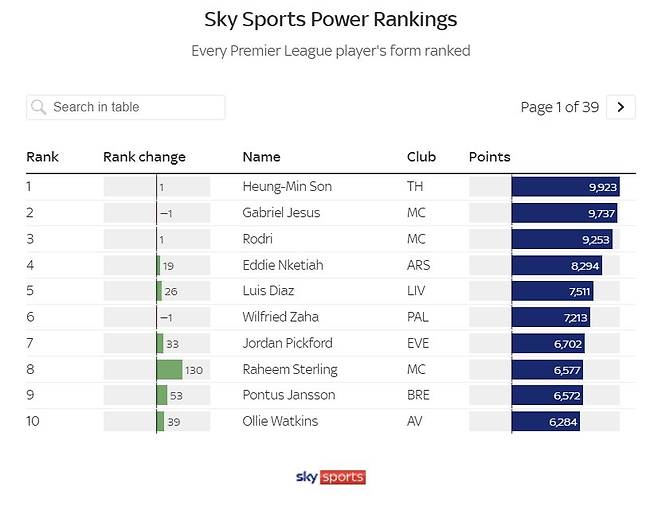Go to next page with arrow button
This screenshot has width=658, height=514.
621,107
